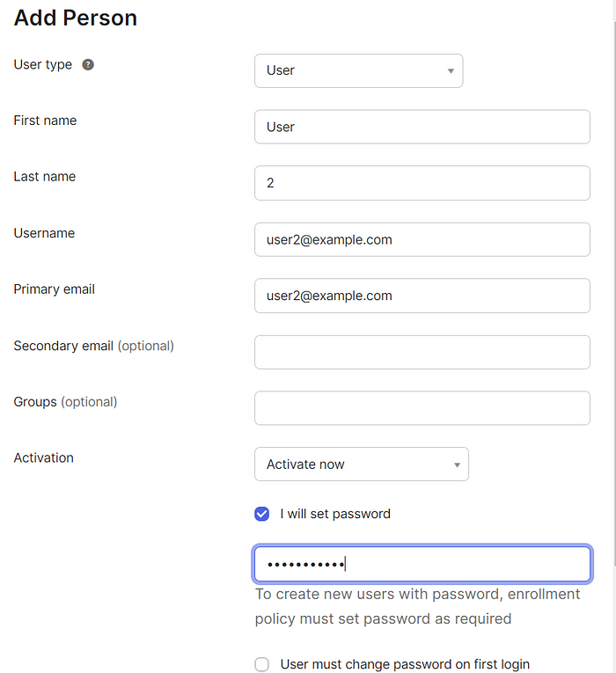Click the User type help icon
Screen dimensions: 616x673
(x=88, y=65)
